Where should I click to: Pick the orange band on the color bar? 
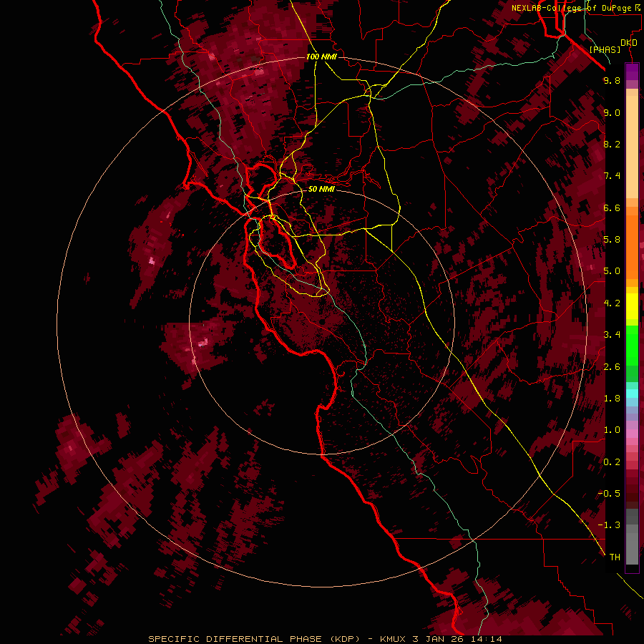point(632,246)
